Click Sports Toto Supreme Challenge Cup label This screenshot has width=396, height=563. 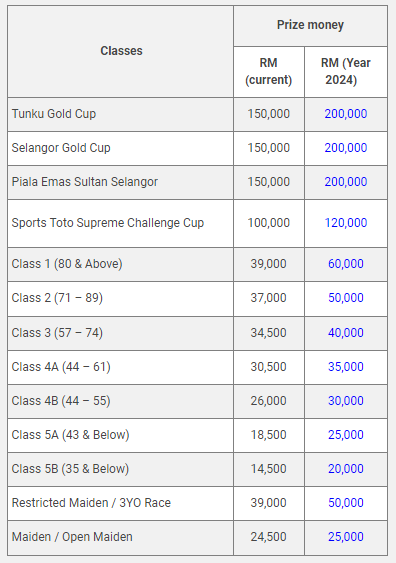[x=108, y=223]
